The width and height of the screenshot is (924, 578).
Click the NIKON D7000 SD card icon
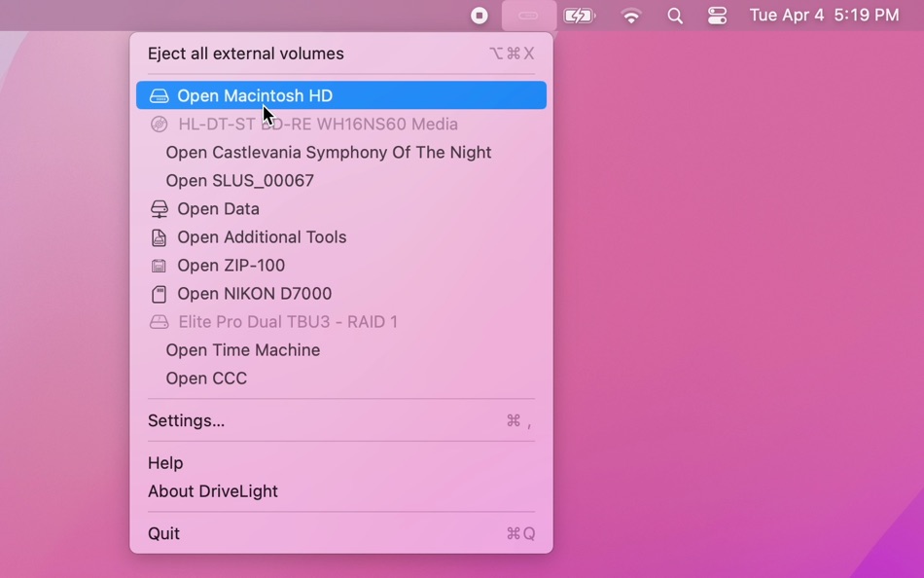click(160, 294)
